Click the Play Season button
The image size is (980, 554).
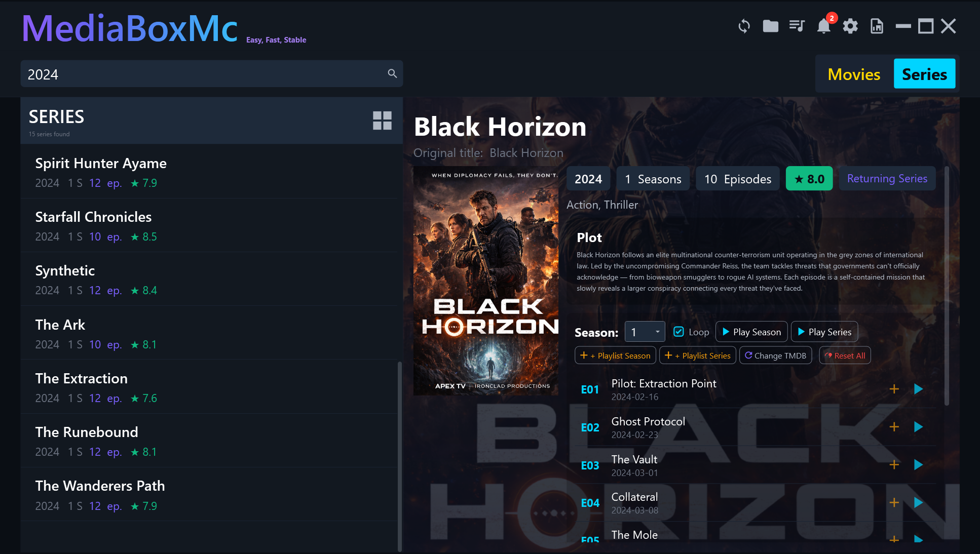click(x=751, y=332)
